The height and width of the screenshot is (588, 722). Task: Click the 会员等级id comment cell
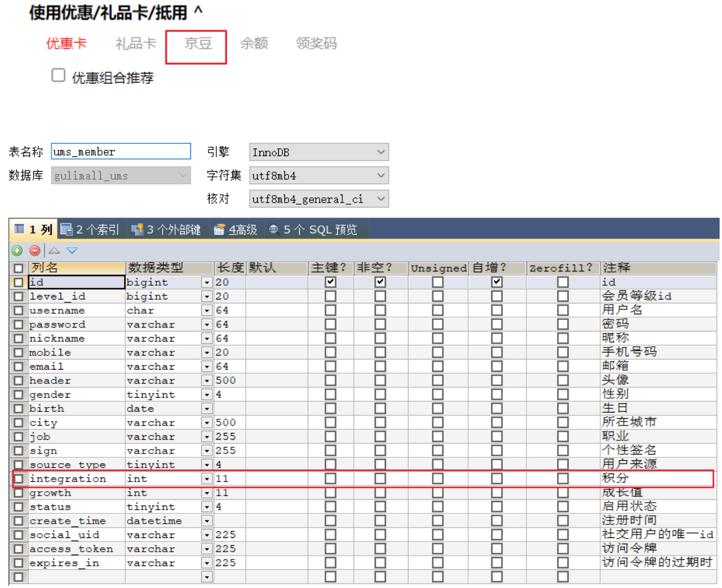[x=659, y=296]
